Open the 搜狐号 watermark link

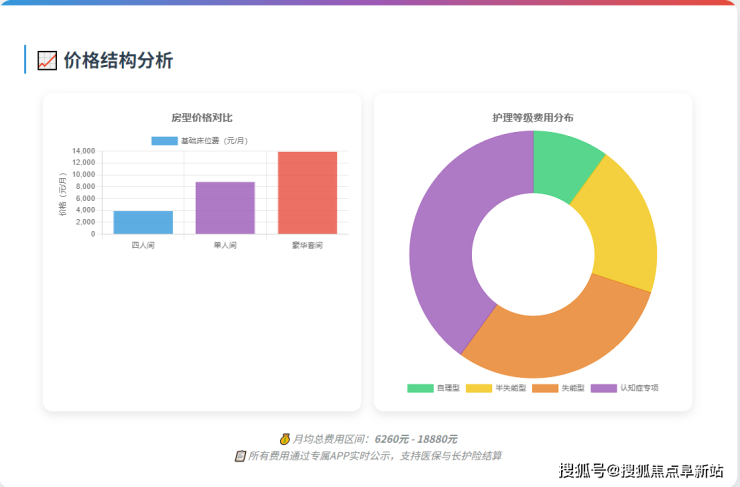pyautogui.click(x=640, y=471)
